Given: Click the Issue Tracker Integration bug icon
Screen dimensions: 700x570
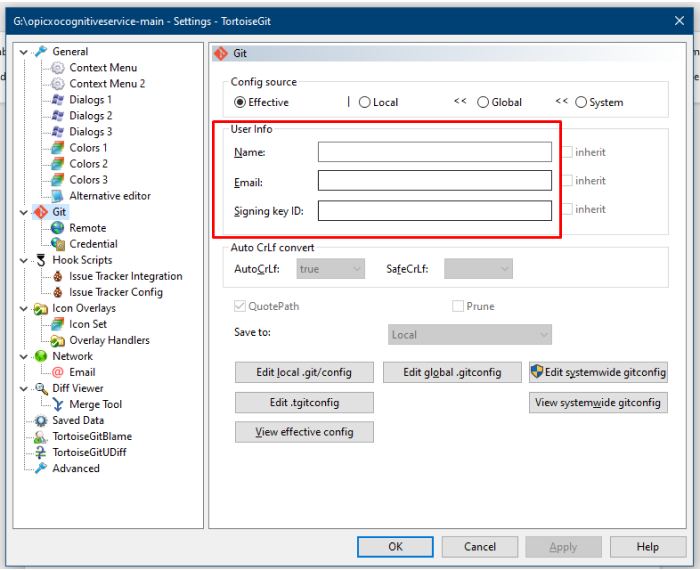Looking at the screenshot, I should click(x=57, y=276).
